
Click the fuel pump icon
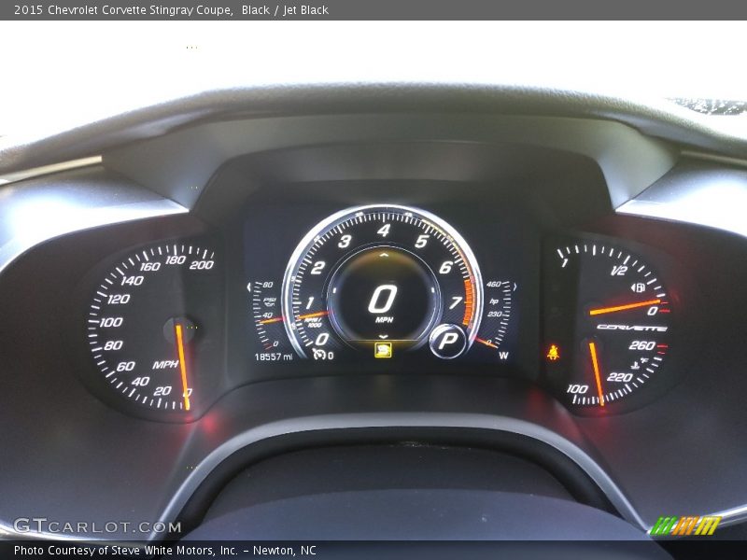(x=639, y=287)
